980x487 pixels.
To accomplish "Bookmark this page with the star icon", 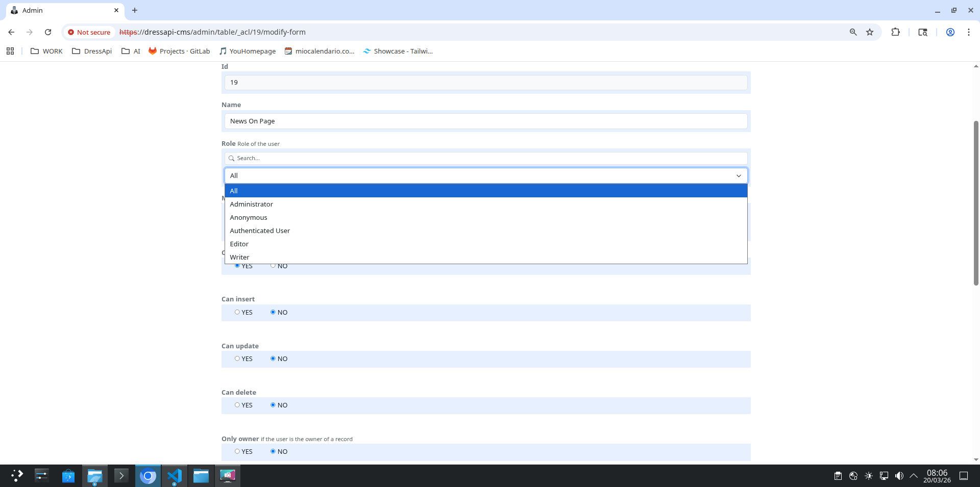I will [870, 32].
